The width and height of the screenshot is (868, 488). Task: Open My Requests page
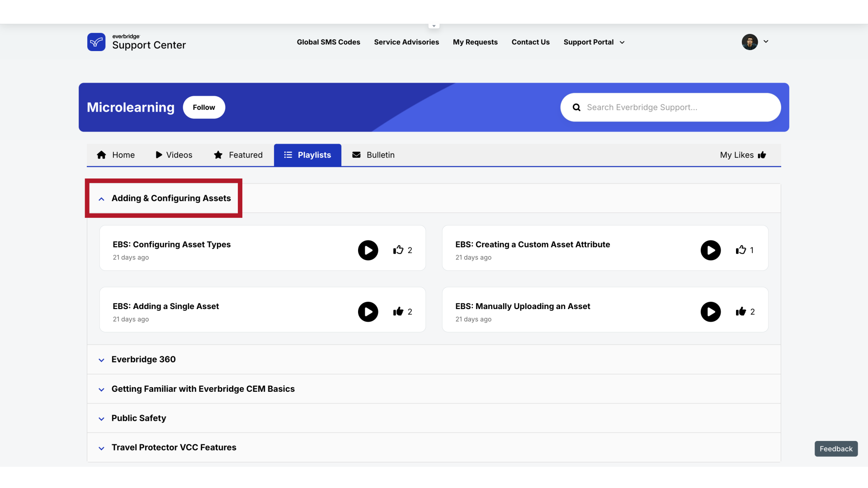coord(475,42)
